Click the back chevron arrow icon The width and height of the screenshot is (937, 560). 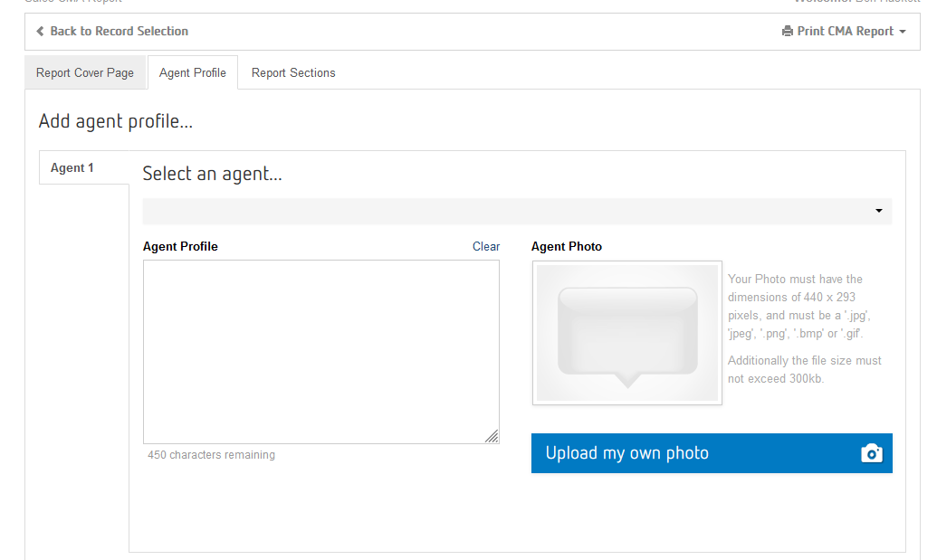pos(40,32)
